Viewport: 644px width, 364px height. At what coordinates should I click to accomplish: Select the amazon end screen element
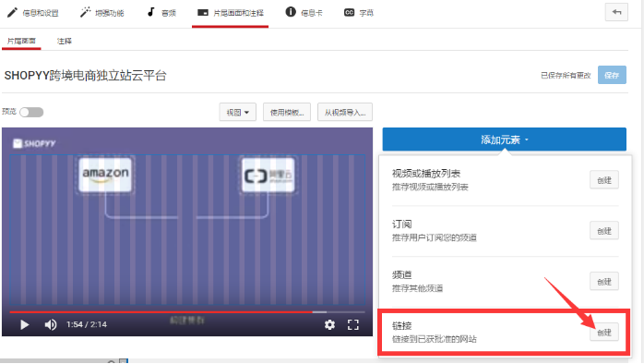(105, 175)
